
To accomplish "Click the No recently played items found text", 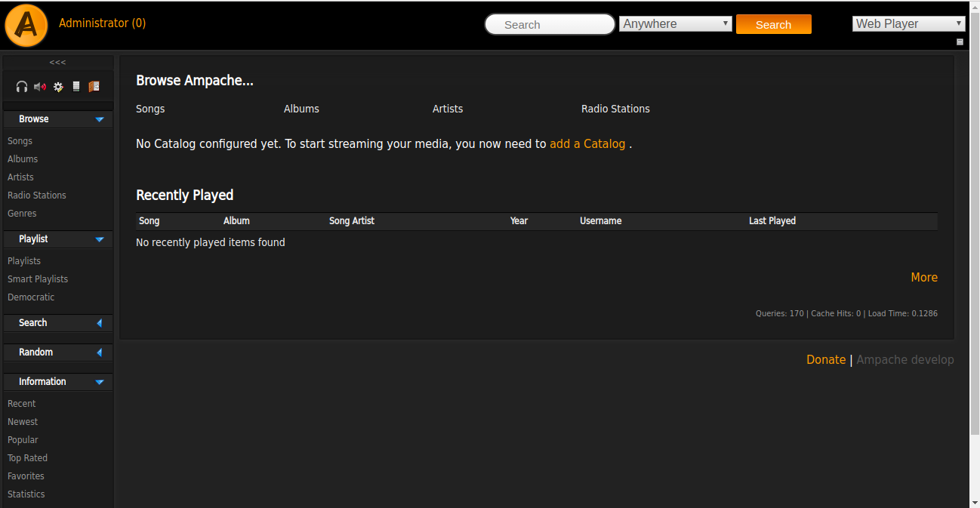I will 211,242.
